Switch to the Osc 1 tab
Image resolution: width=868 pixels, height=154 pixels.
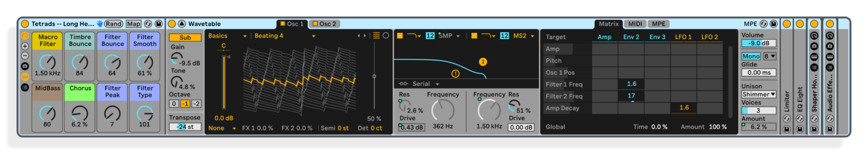tap(292, 24)
